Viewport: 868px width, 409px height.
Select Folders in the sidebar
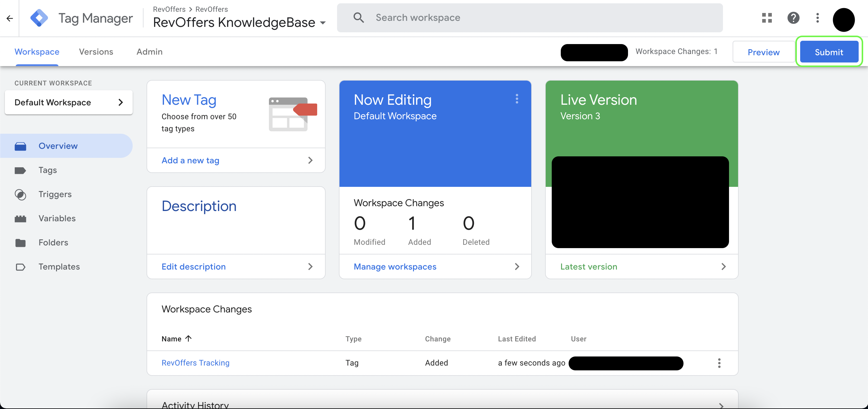coord(66,243)
